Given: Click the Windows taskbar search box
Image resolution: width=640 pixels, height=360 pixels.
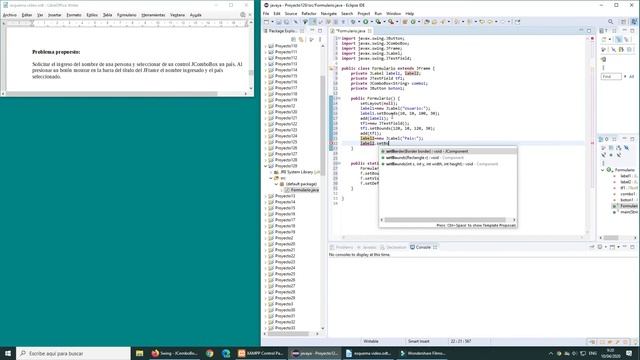Looking at the screenshot, I should (73, 353).
